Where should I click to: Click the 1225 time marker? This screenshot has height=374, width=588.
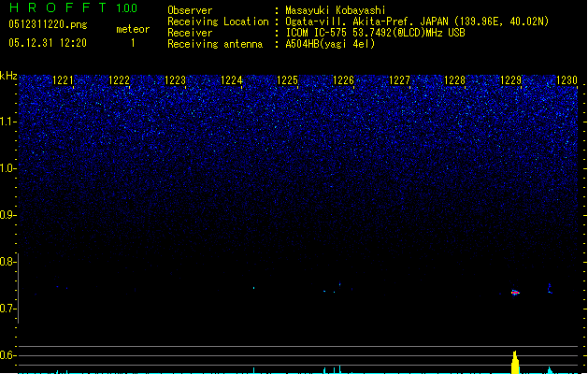coord(287,80)
